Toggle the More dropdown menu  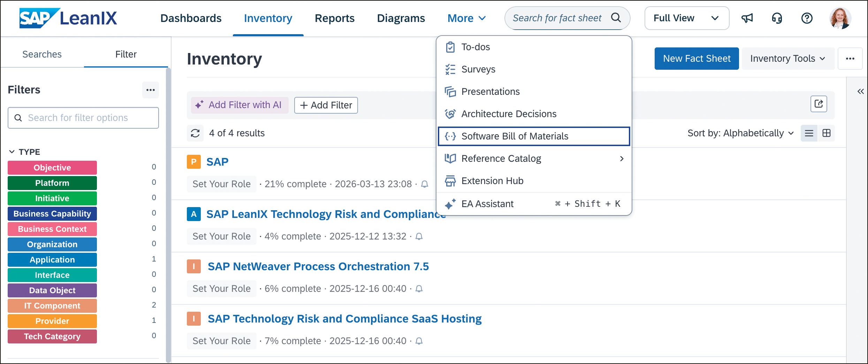coord(466,18)
